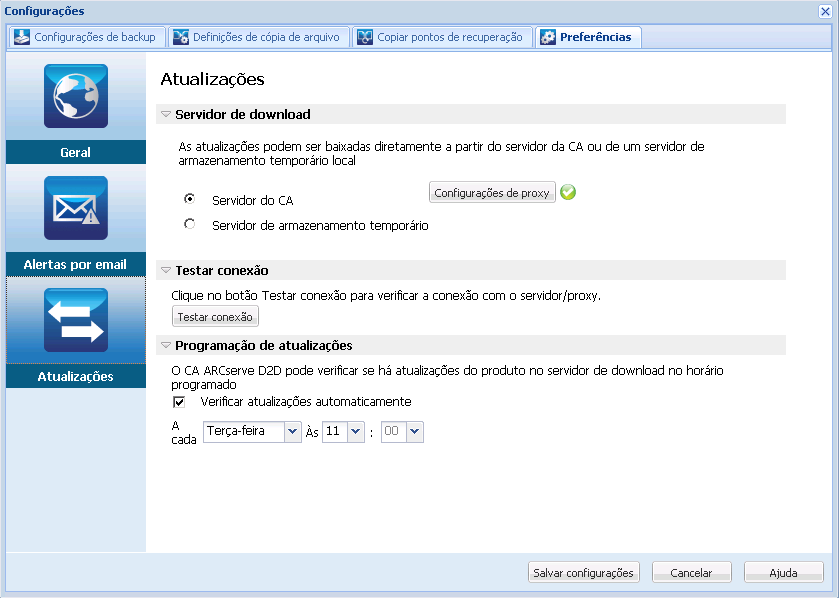Click the Copiar pontos de recuperação icon
This screenshot has height=598, width=840.
tap(365, 36)
